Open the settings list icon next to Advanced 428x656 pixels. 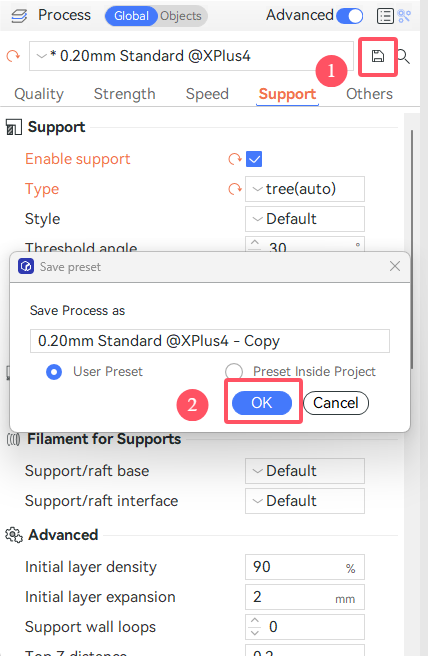point(385,16)
